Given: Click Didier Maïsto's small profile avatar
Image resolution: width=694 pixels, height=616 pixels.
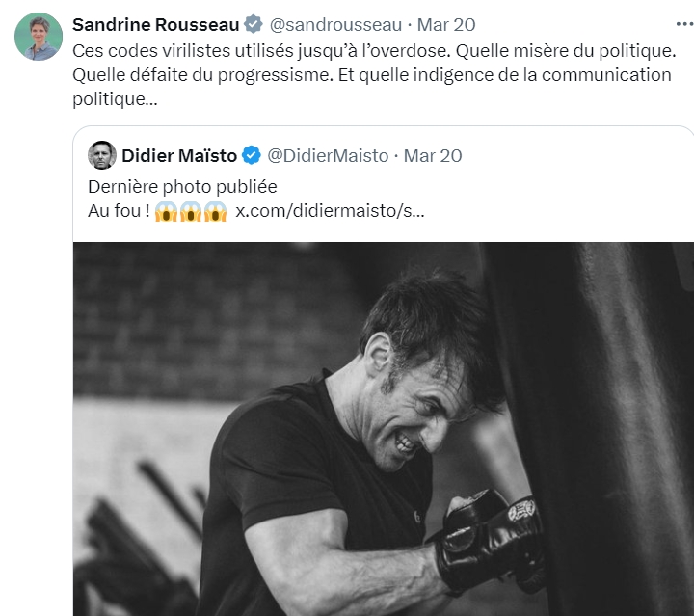Looking at the screenshot, I should [x=102, y=155].
